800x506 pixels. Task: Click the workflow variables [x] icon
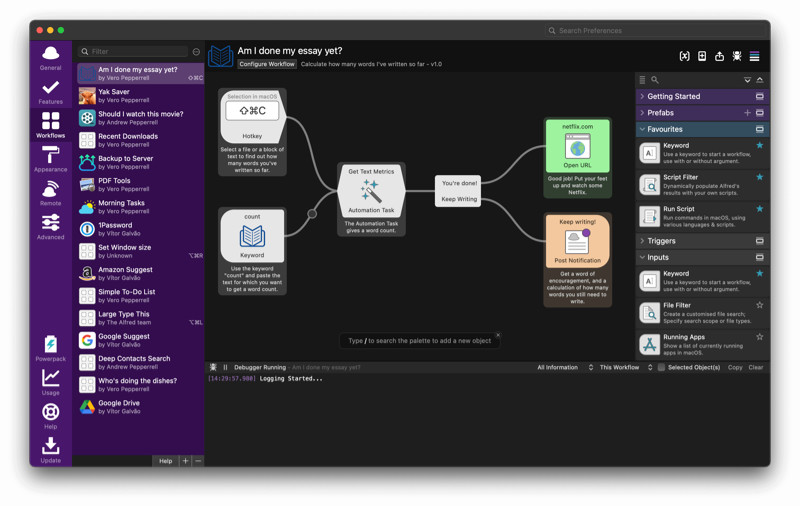coord(684,56)
